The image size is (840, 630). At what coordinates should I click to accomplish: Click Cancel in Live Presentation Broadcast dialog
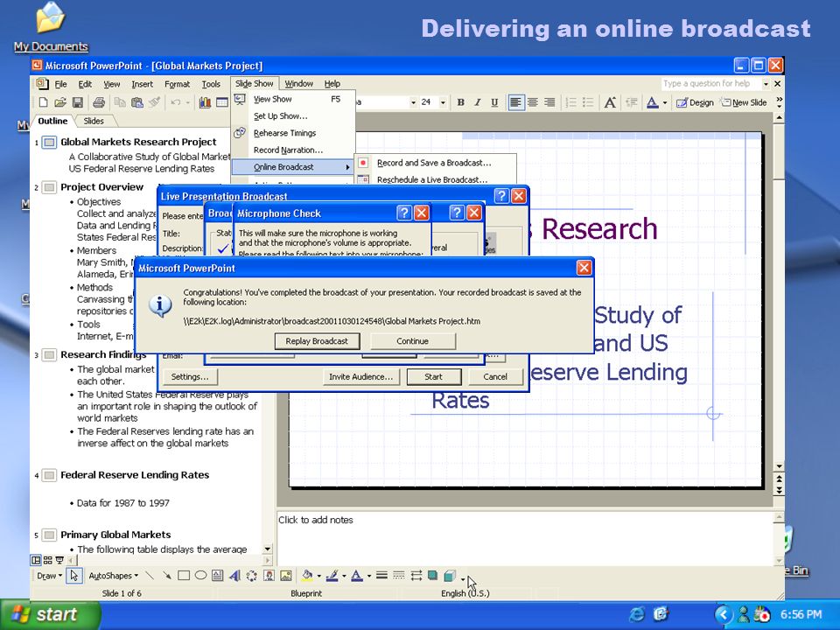(x=495, y=377)
